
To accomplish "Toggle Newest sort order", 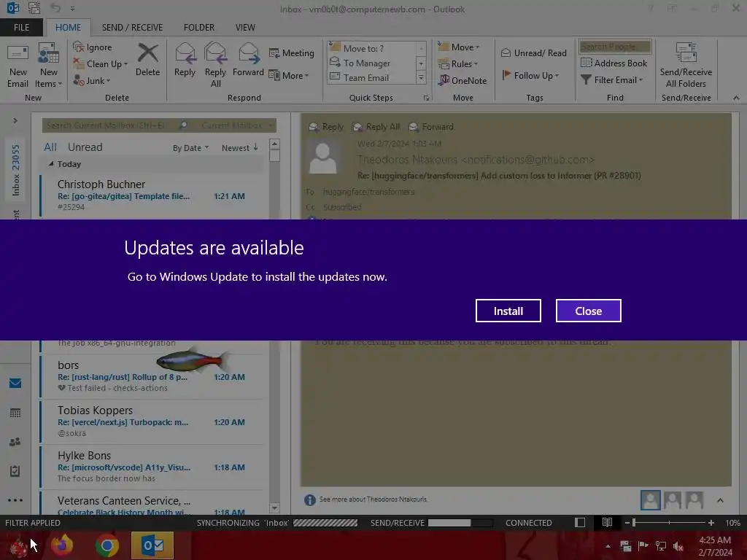I will (x=239, y=148).
